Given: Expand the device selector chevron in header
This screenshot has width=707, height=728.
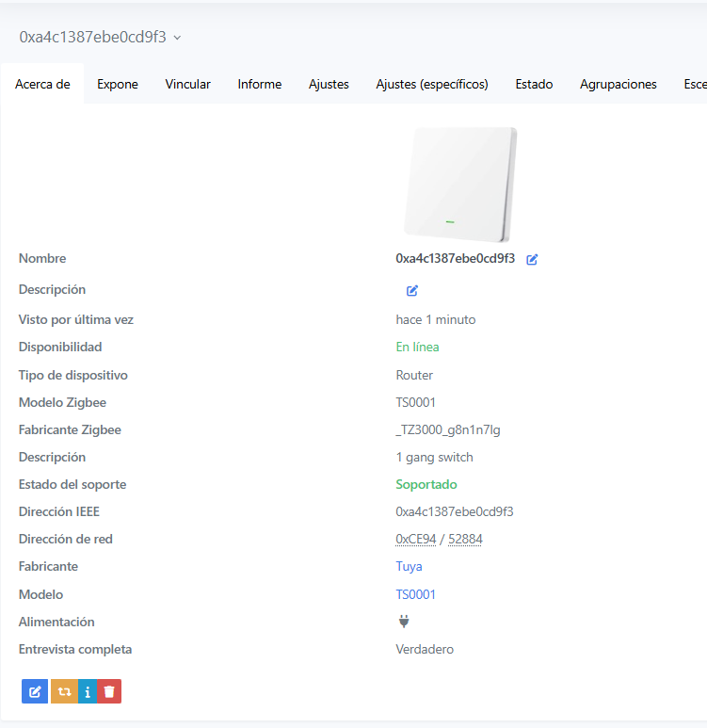Looking at the screenshot, I should (x=178, y=38).
